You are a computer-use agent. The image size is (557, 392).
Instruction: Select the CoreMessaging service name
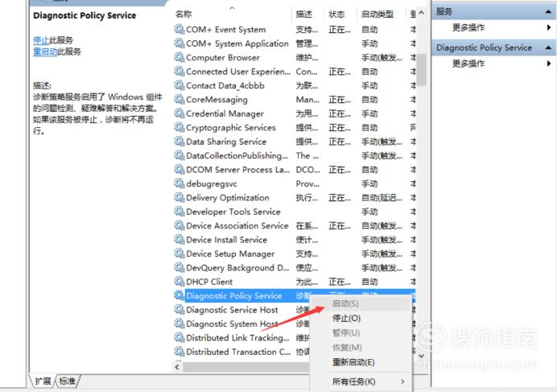[217, 100]
